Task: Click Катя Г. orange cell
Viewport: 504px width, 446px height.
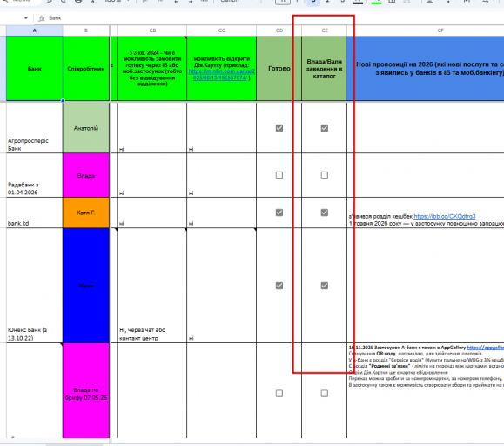Action: [86, 213]
